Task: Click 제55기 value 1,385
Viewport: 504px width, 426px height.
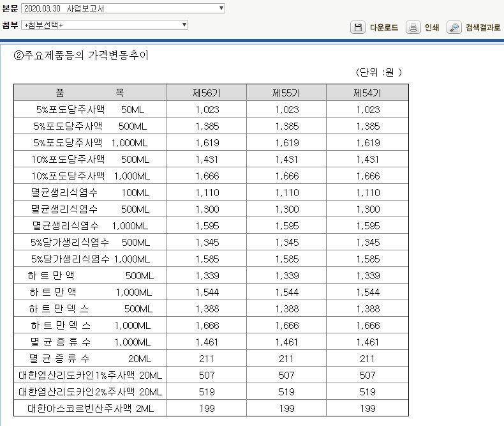Action: [x=287, y=126]
